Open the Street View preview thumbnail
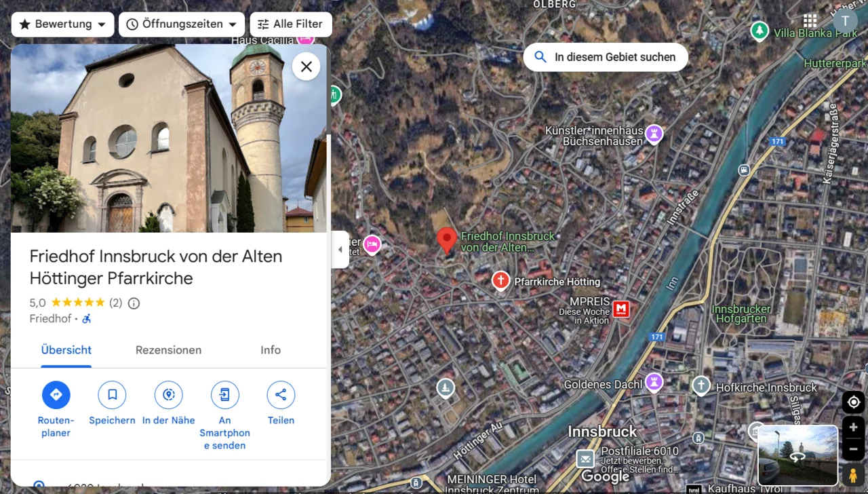The width and height of the screenshot is (868, 494). (x=797, y=456)
